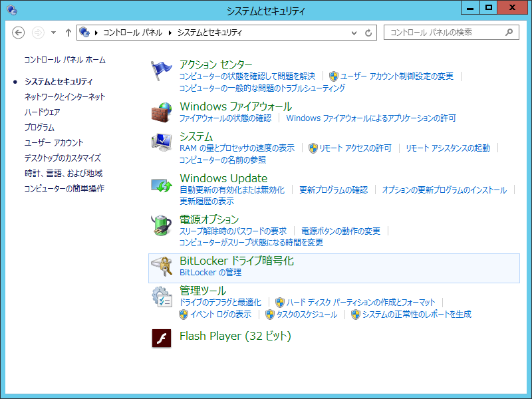Open ユーザー アカウント category
The image size is (532, 399).
point(54,143)
